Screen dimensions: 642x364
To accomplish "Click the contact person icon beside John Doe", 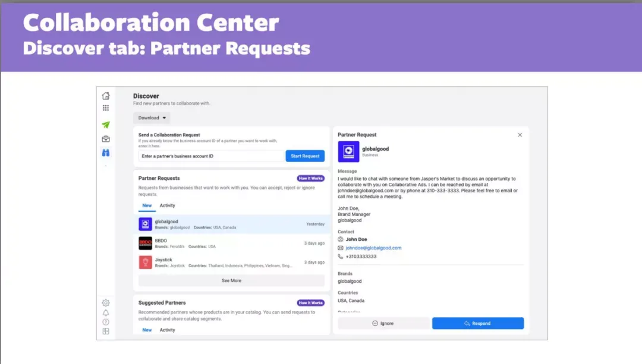I will (x=341, y=239).
